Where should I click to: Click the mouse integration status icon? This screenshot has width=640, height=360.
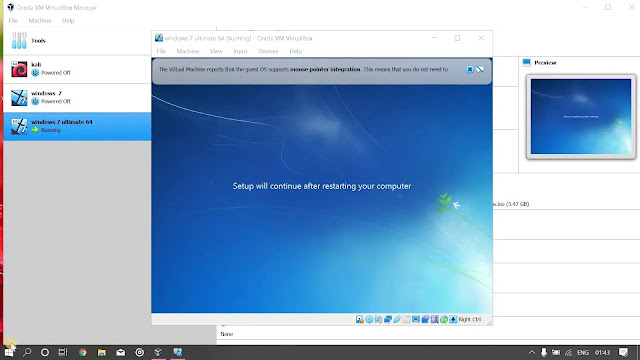point(444,319)
